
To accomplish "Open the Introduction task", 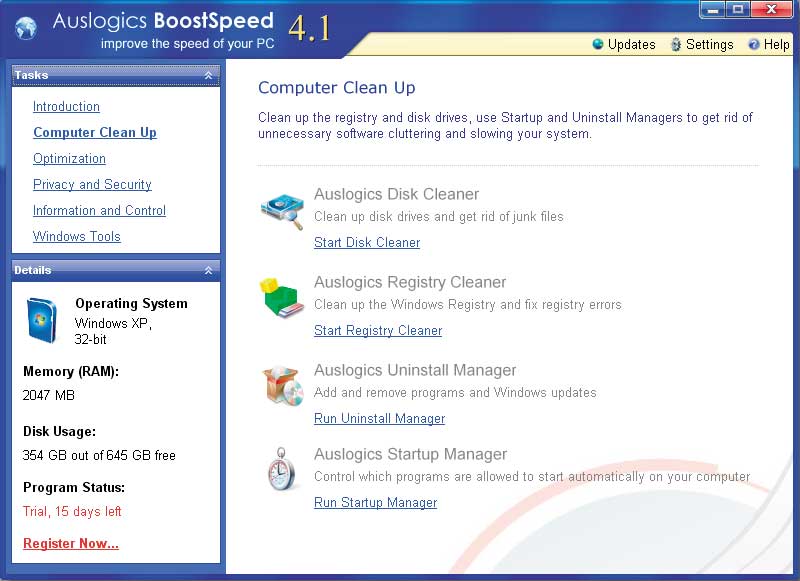I will click(x=66, y=106).
